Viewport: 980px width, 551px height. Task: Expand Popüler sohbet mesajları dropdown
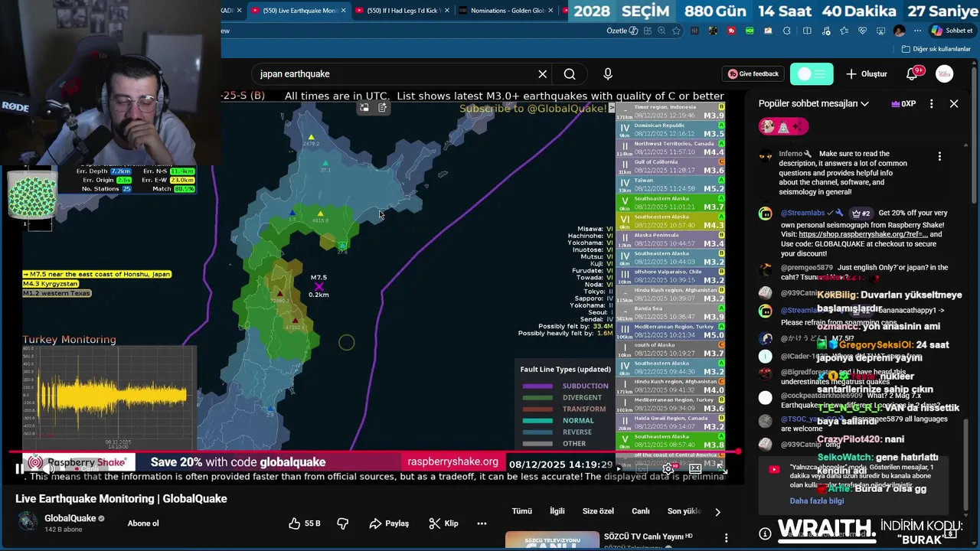pyautogui.click(x=814, y=103)
